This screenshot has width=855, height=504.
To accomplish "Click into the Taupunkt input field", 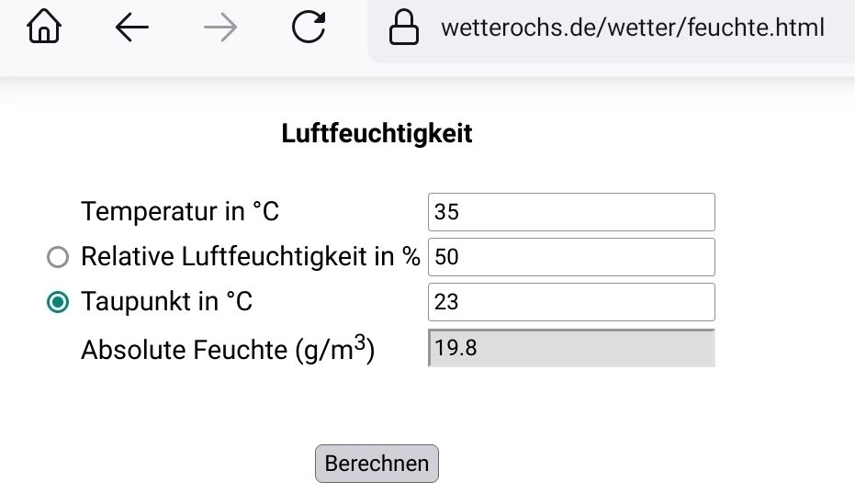I will click(x=570, y=302).
